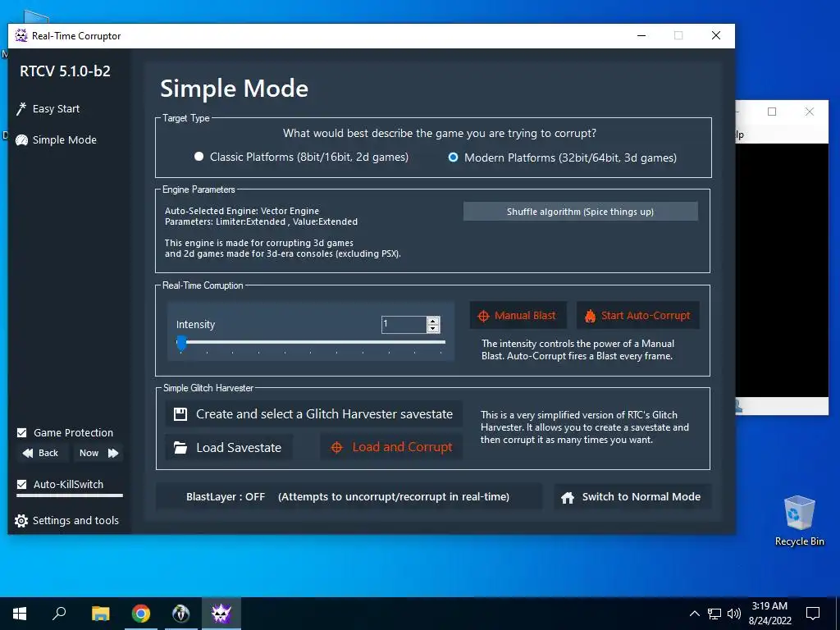Open Settings and tools
Screen dimensions: 840x630
pos(67,520)
